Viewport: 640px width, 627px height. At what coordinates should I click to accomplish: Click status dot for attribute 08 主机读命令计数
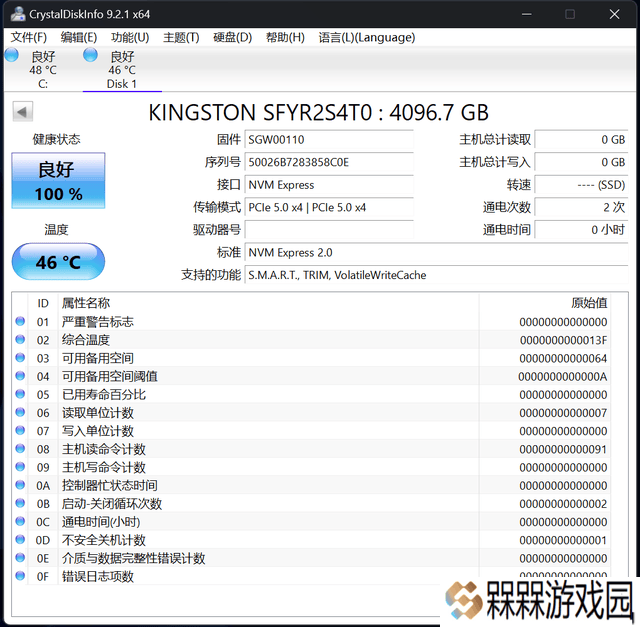(x=20, y=448)
